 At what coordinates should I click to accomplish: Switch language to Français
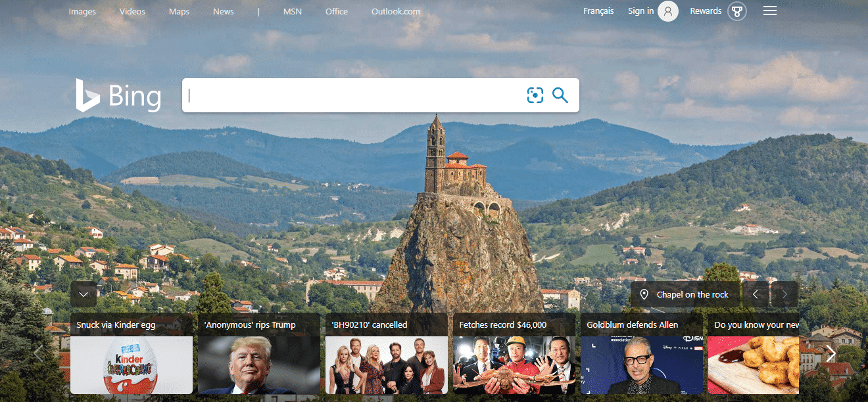tap(598, 11)
